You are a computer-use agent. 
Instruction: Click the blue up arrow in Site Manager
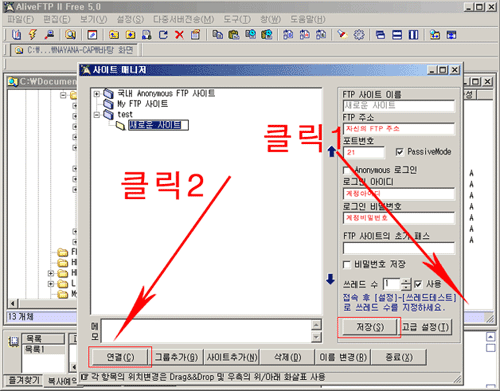coord(331,151)
